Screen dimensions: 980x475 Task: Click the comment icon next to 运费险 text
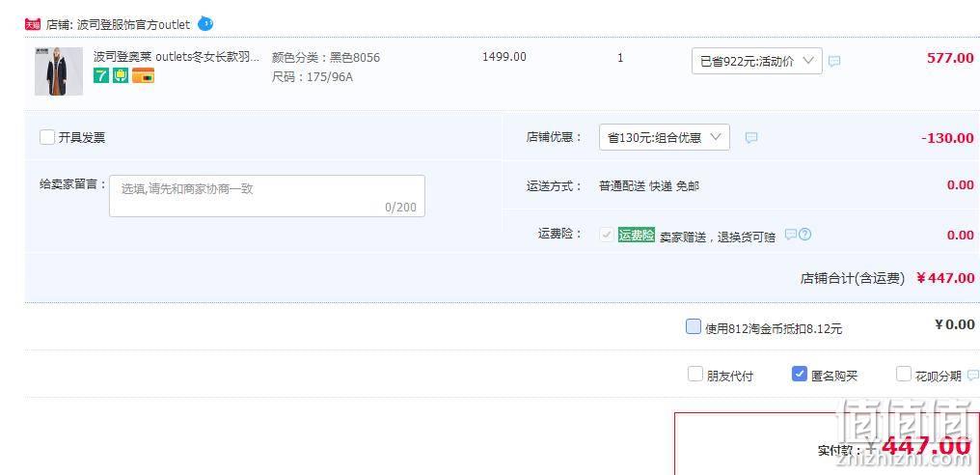click(791, 235)
